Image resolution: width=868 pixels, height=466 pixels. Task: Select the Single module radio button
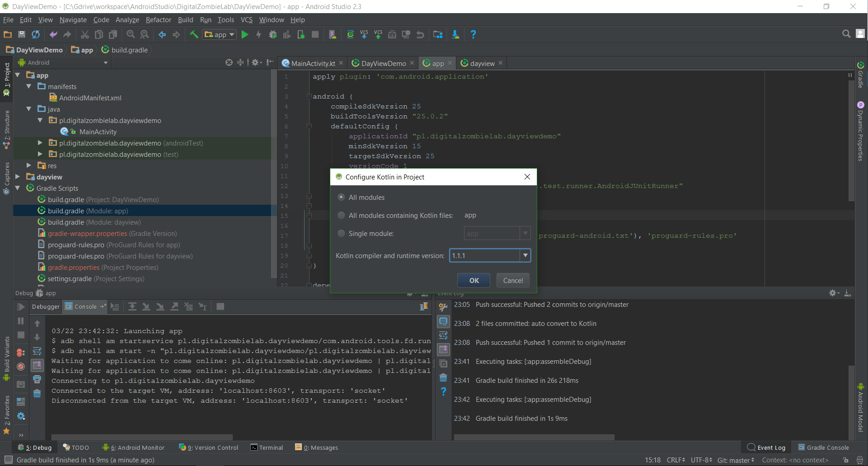tap(342, 234)
